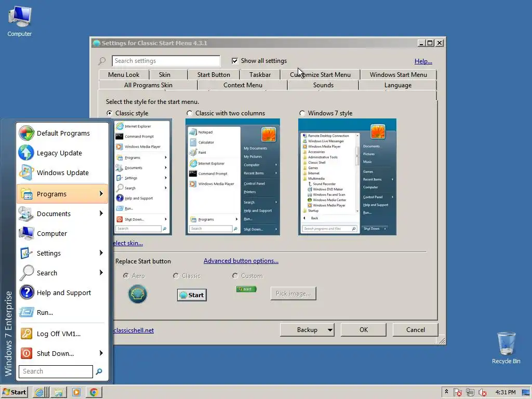Click the Custom green start button preview

point(246,289)
